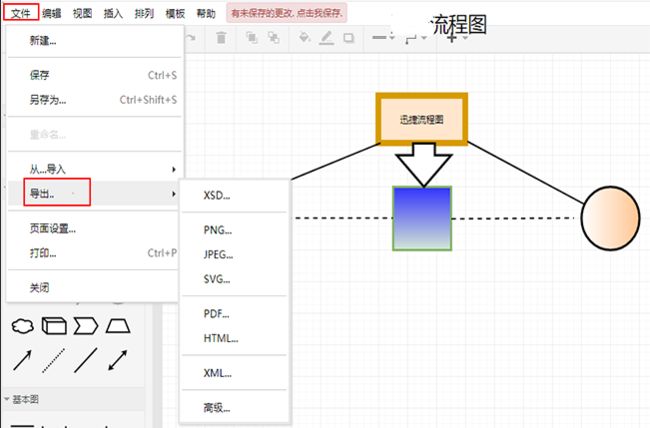Open the connection line style dropdown
Image resolution: width=650 pixels, height=428 pixels.
pyautogui.click(x=383, y=37)
